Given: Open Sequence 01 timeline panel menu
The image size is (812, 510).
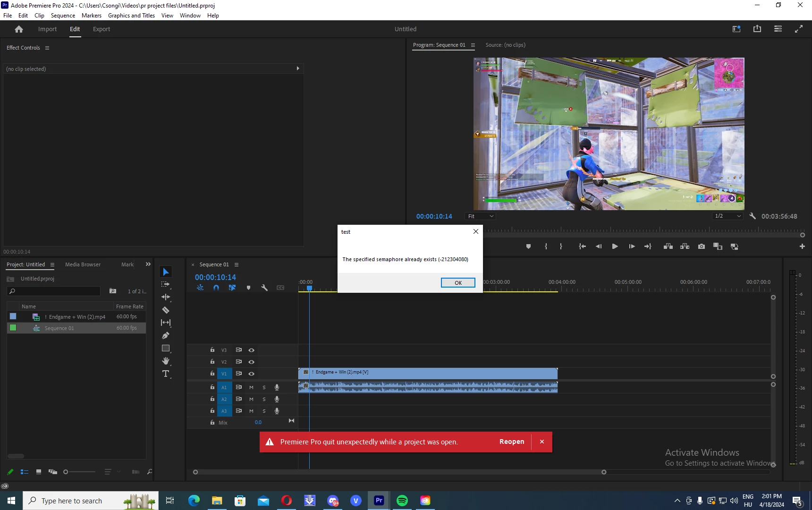Looking at the screenshot, I should pyautogui.click(x=237, y=265).
